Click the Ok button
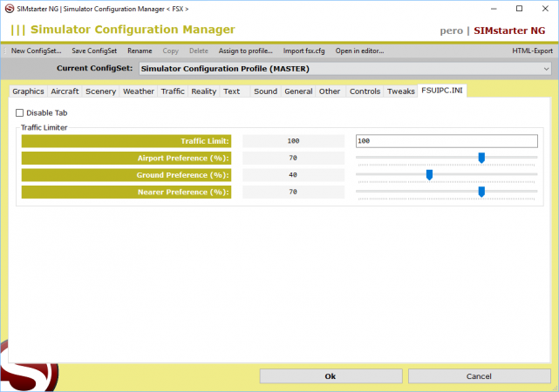Viewport: 559px width, 392px height. (x=331, y=376)
